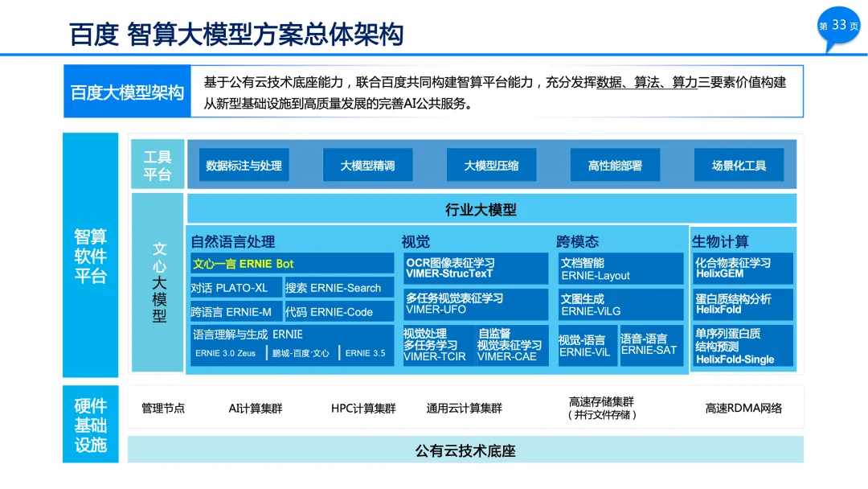The image size is (868, 489).
Task: Click the 行业大模型 banner
Action: pos(492,209)
